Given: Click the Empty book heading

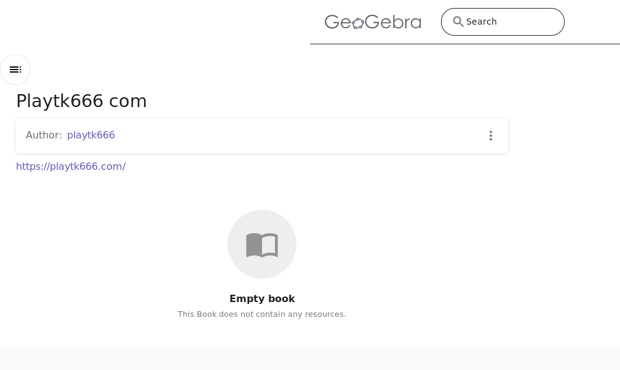Looking at the screenshot, I should click(262, 298).
